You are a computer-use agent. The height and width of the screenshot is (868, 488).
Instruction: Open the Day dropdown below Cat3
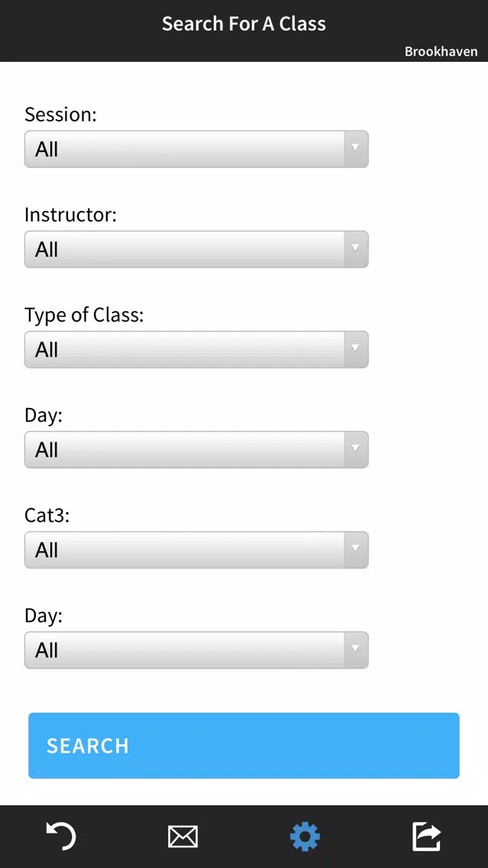point(196,650)
